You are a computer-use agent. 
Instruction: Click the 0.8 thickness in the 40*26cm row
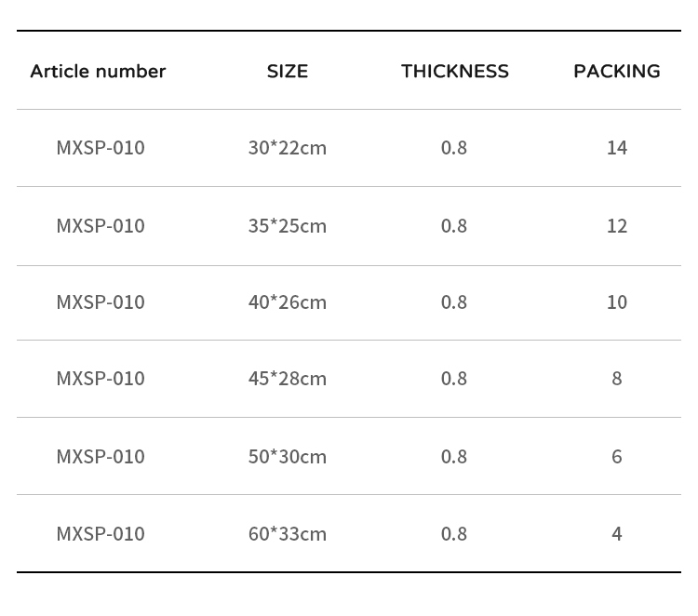(454, 302)
